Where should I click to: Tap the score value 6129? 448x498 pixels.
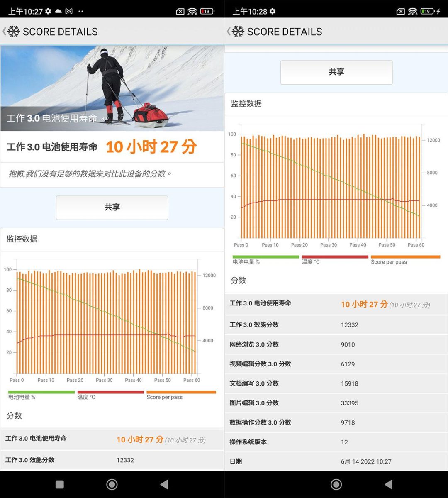(348, 364)
